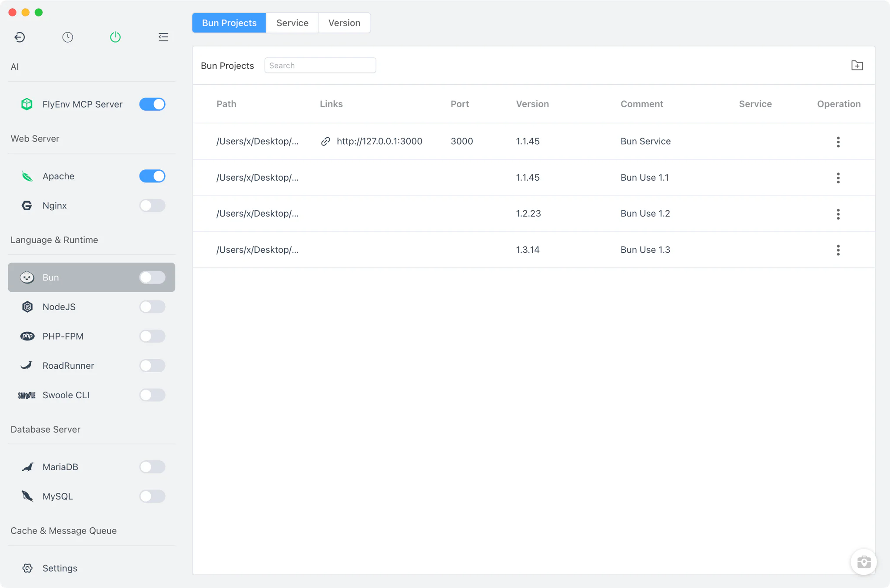Click the 1.2.23 version cell
Viewport: 890px width, 588px height.
(x=528, y=213)
